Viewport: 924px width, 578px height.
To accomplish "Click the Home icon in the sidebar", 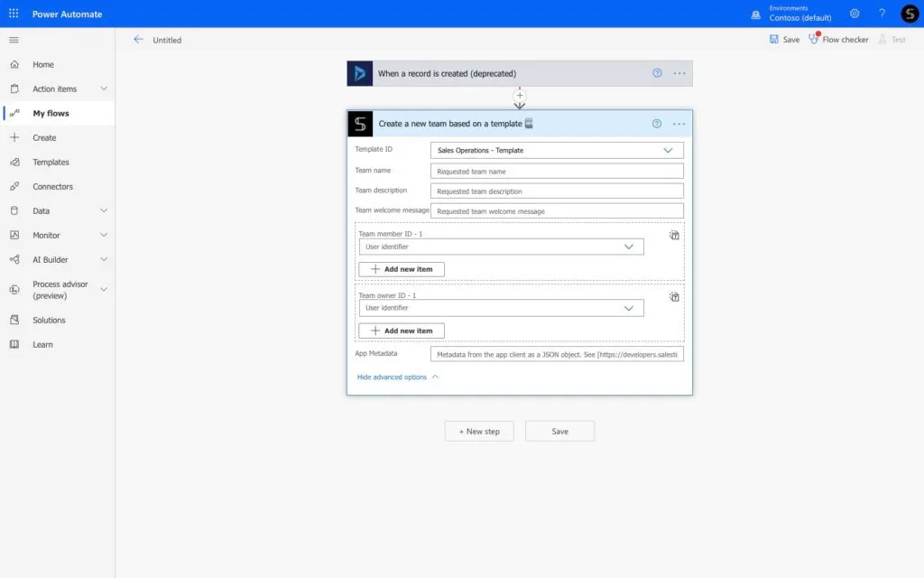I will [14, 64].
